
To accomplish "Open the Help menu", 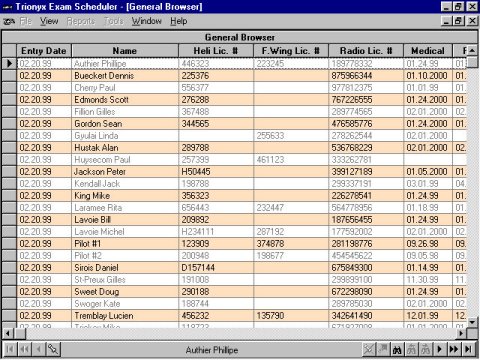I will (x=179, y=21).
